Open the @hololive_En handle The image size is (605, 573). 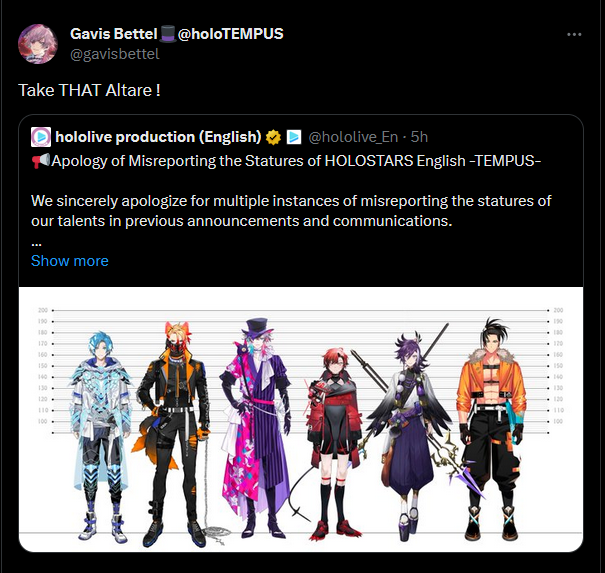click(353, 137)
